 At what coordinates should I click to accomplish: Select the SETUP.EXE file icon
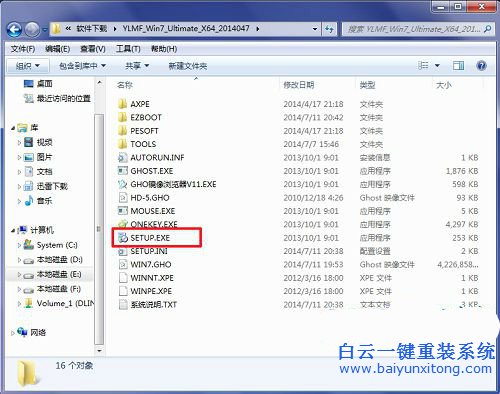tap(123, 238)
